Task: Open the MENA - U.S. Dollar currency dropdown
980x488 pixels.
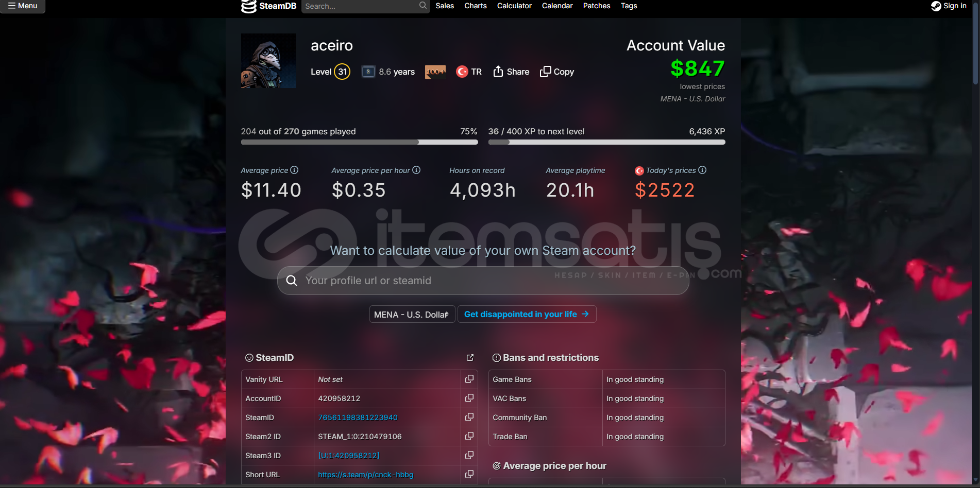Action: pyautogui.click(x=412, y=314)
